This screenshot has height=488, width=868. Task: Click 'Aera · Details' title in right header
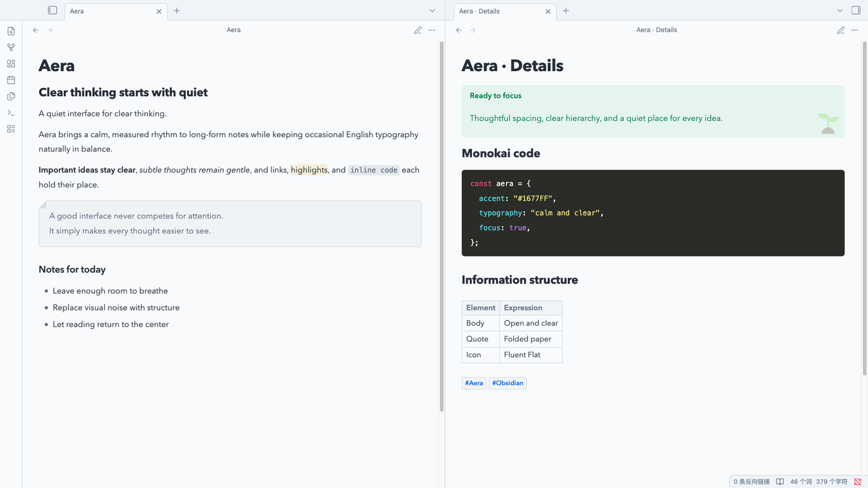(x=657, y=30)
